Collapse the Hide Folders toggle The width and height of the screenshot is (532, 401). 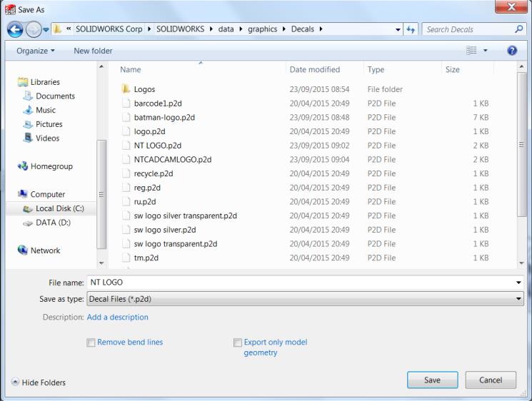point(16,382)
